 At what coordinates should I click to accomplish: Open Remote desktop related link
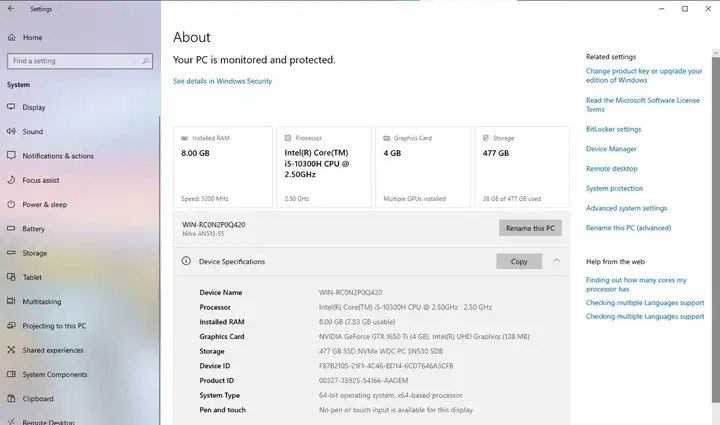612,169
